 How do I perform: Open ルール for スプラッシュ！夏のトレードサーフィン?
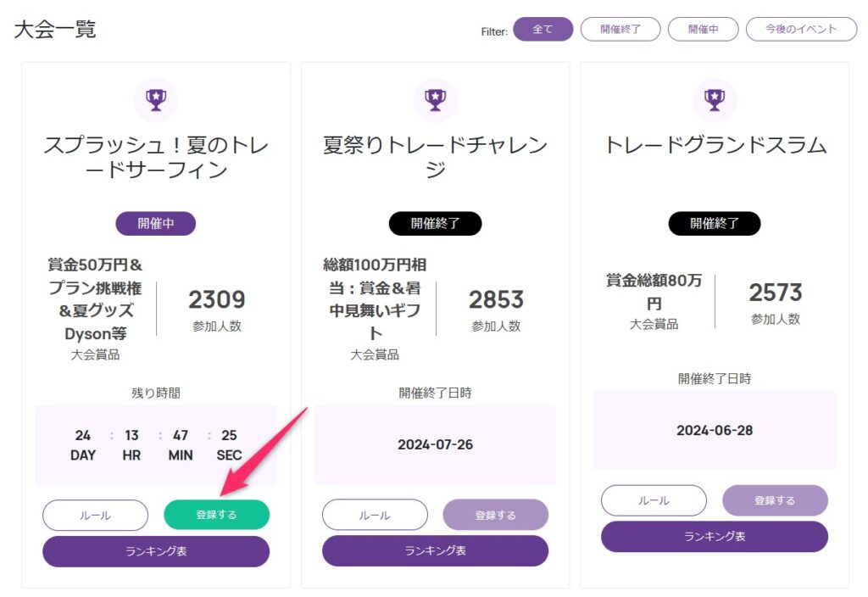coord(95,515)
